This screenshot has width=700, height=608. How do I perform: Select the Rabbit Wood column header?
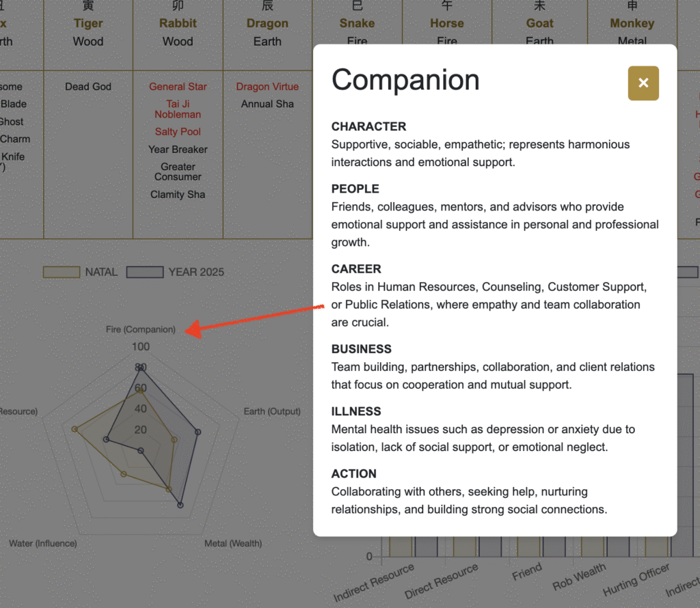(178, 32)
